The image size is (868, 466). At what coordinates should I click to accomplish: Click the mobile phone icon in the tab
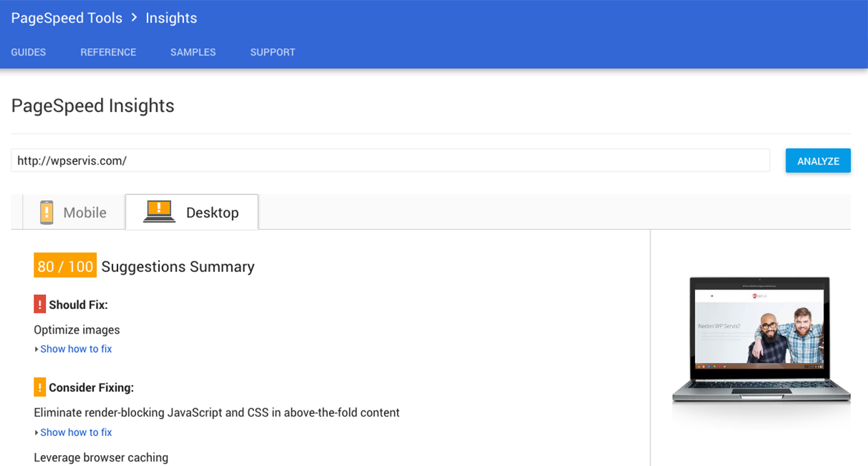[47, 212]
